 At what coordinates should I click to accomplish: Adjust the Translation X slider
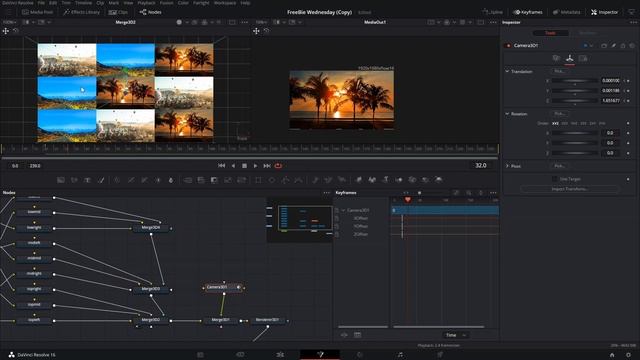[x=575, y=81]
